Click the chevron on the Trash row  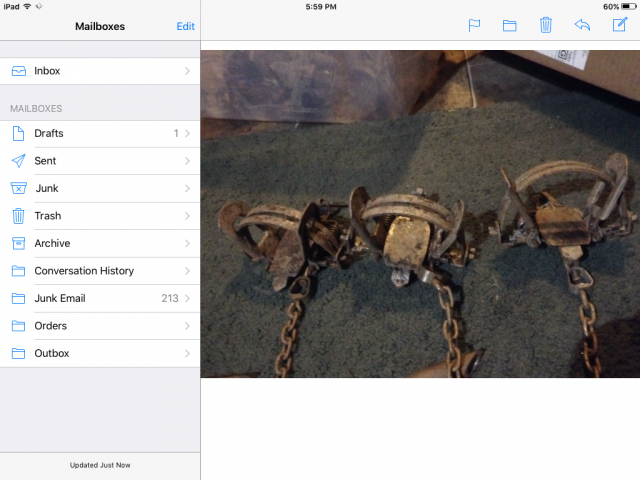(187, 216)
